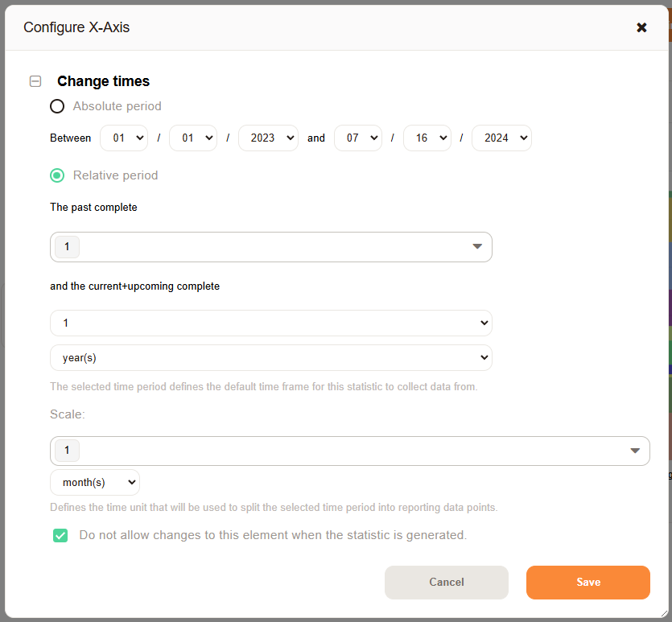Screen dimensions: 672x622
Task: Collapse the Change times section
Action: coord(35,81)
